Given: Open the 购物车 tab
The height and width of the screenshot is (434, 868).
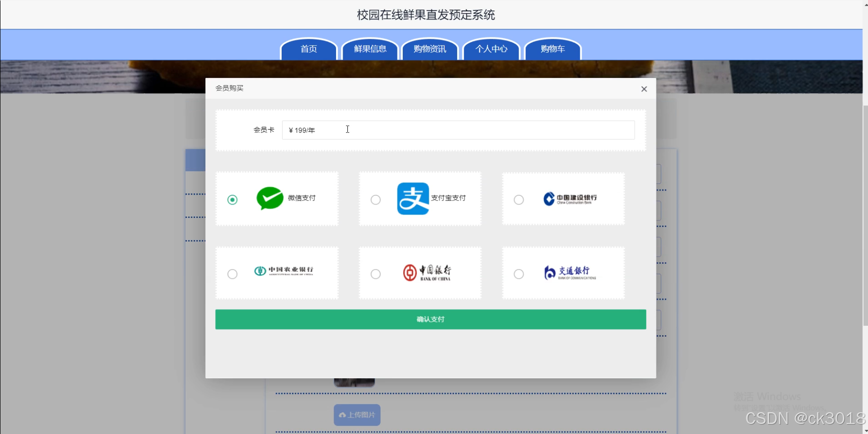Looking at the screenshot, I should click(553, 49).
